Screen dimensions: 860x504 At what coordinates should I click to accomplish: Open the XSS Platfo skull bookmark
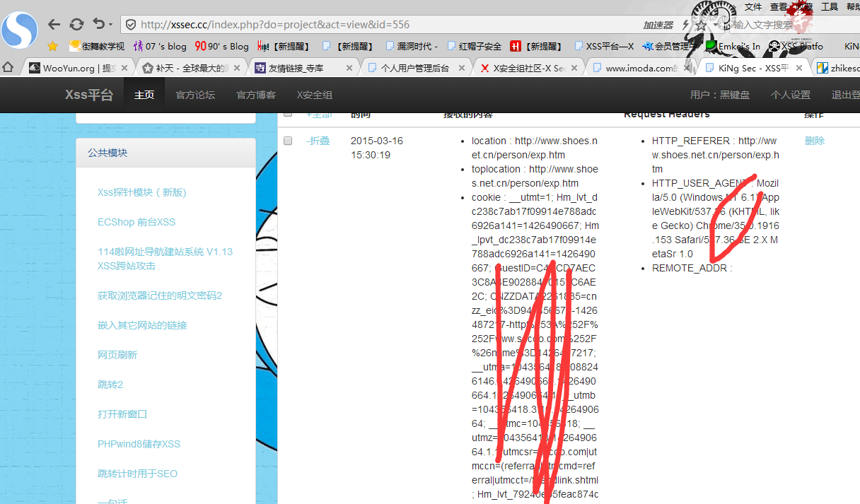[x=796, y=46]
